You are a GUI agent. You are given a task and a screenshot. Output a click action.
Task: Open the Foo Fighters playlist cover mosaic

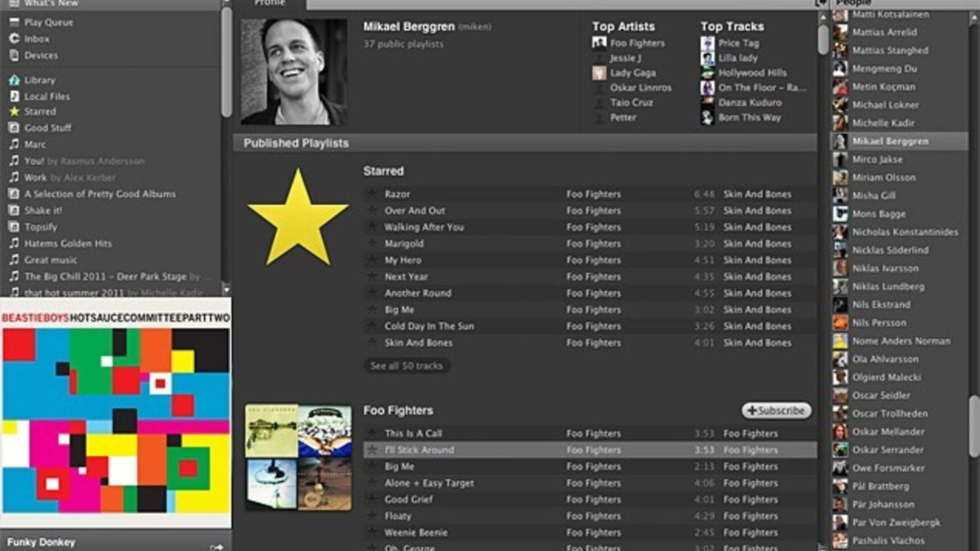pyautogui.click(x=298, y=457)
